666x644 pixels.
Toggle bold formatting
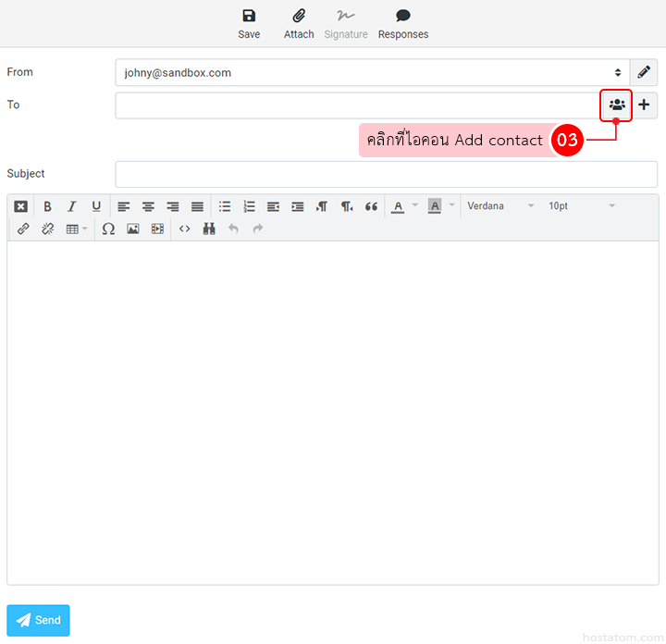click(x=48, y=206)
